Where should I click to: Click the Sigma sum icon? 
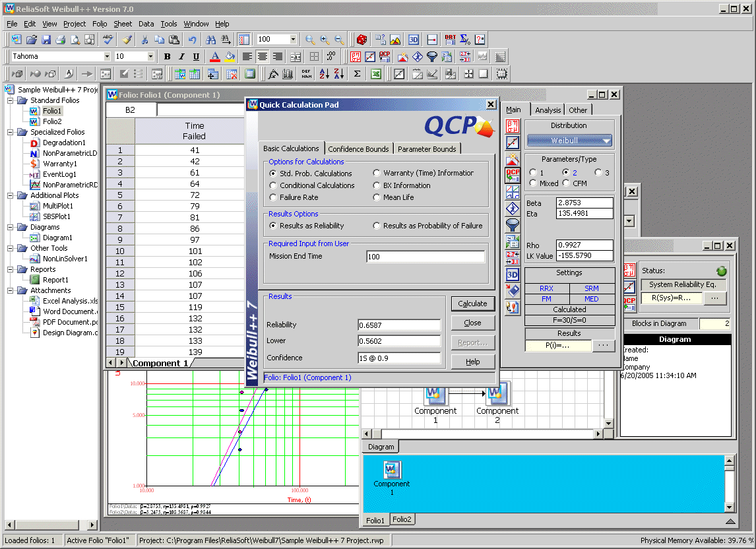point(358,74)
